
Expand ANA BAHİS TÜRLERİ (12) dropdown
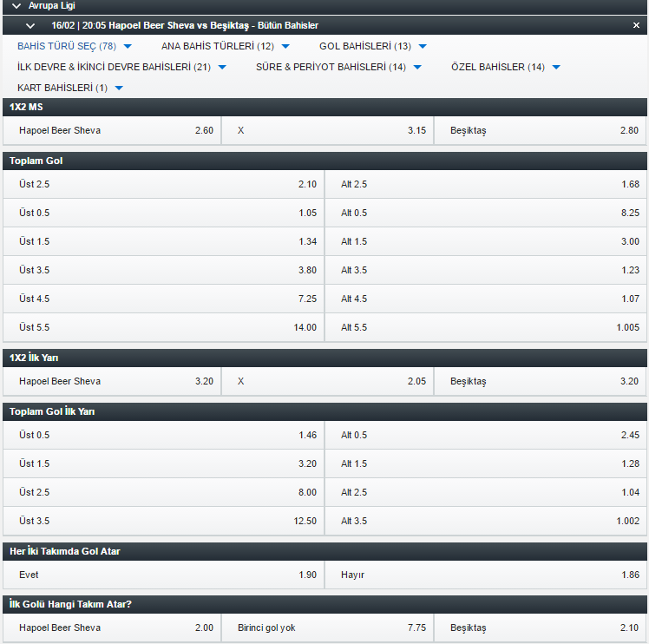coord(226,46)
